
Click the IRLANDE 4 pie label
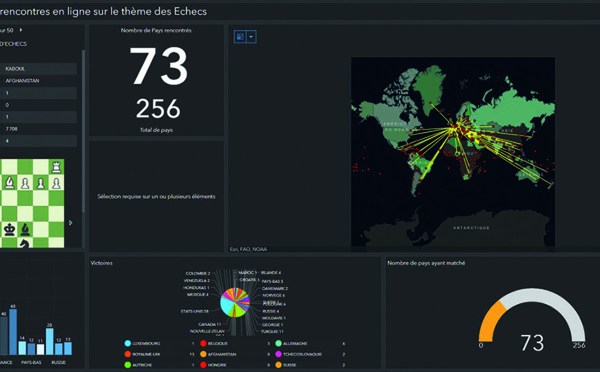[271, 272]
